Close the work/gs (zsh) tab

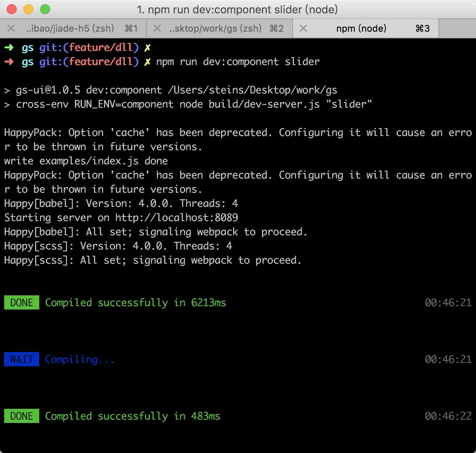pyautogui.click(x=157, y=28)
